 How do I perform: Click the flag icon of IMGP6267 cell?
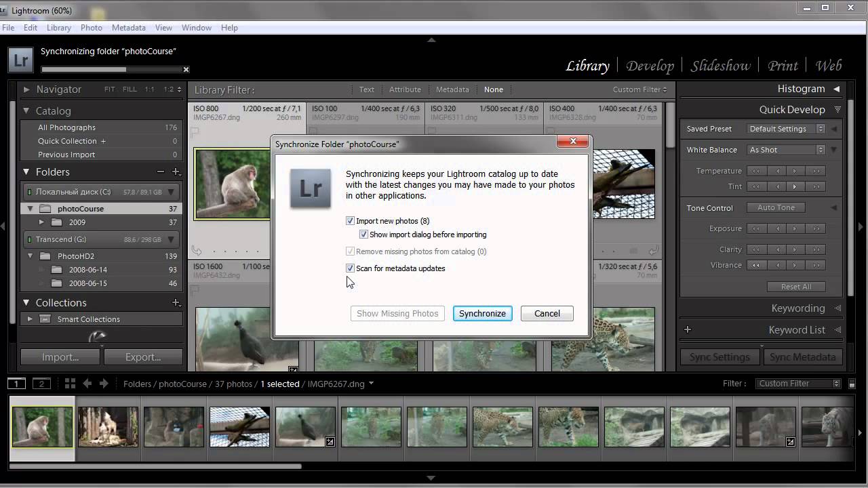coord(195,132)
